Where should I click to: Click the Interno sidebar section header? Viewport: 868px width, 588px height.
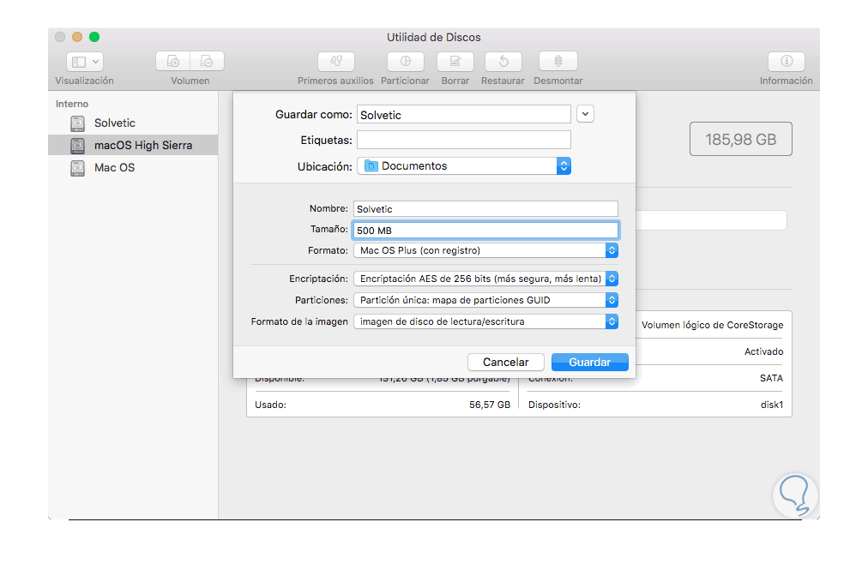point(72,104)
